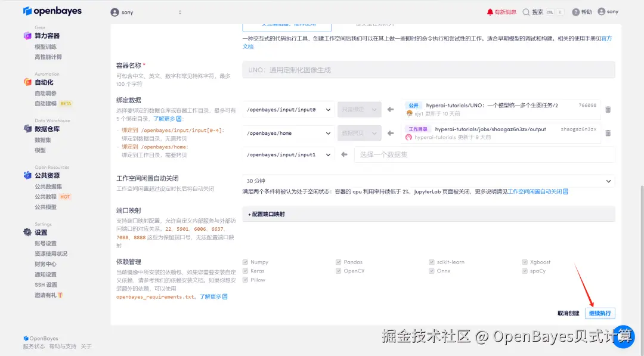644x356 pixels.
Task: Open 邀请有礼 in sidebar
Action: coord(48,295)
